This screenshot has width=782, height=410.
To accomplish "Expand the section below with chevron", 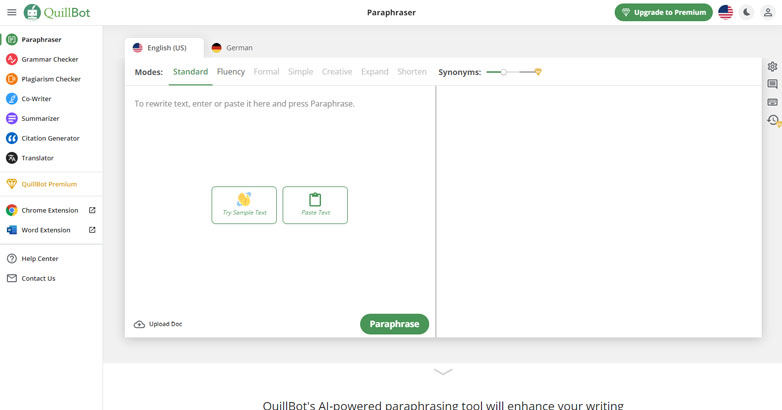I will (x=443, y=371).
